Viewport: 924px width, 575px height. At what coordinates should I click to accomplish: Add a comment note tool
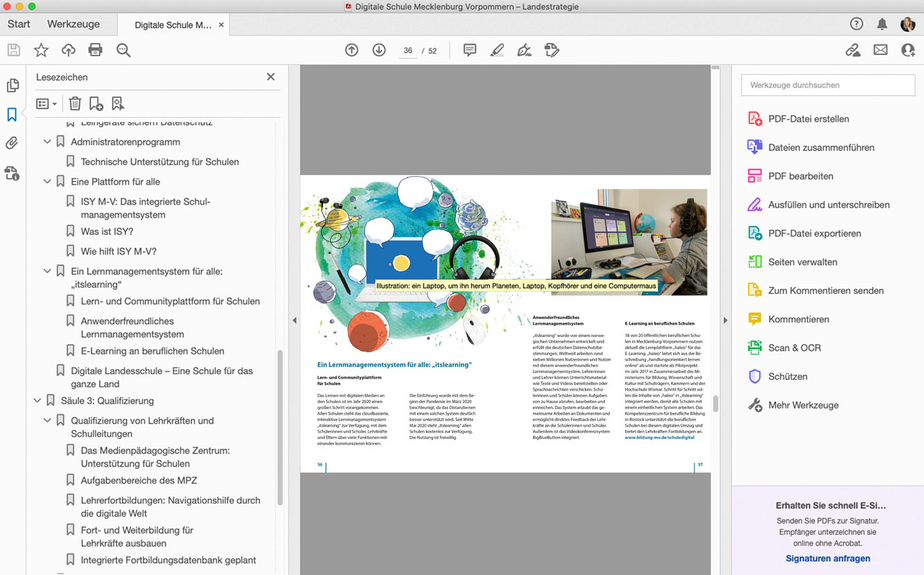(470, 50)
